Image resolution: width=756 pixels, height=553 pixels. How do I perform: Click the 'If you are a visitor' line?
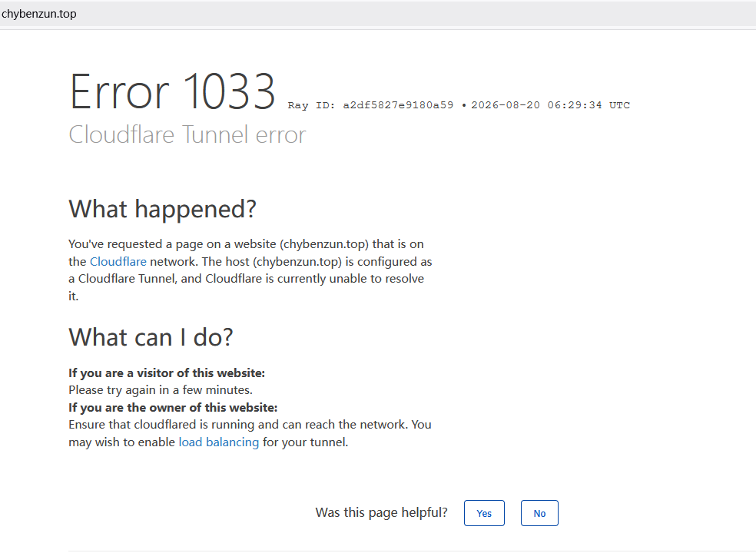pos(167,373)
